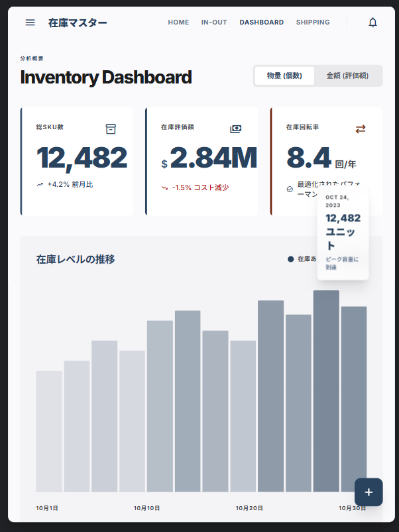This screenshot has width=399, height=532.
Task: Click the swap arrows icon on turnover card
Action: pos(361,129)
